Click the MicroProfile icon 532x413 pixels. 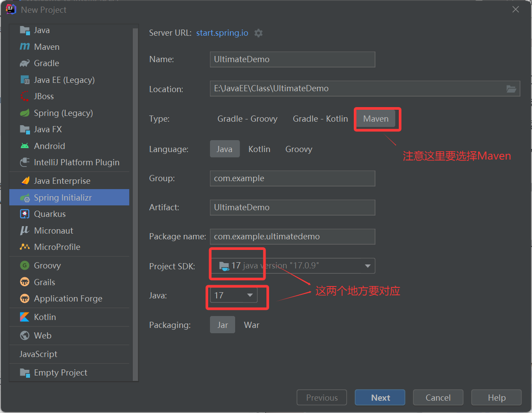[x=25, y=247]
